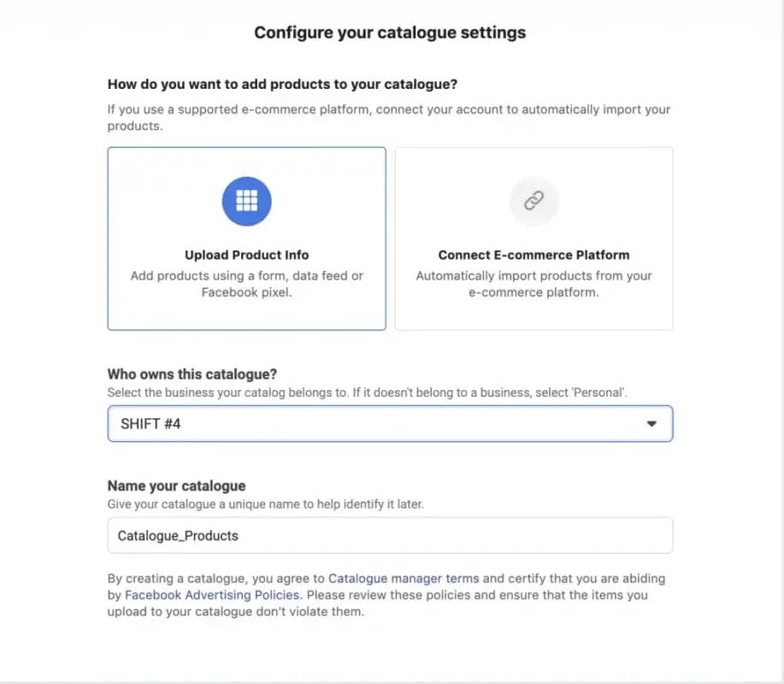Screen dimensions: 784x684
Task: Click the 'Name your catalogue' heading
Action: click(x=176, y=486)
